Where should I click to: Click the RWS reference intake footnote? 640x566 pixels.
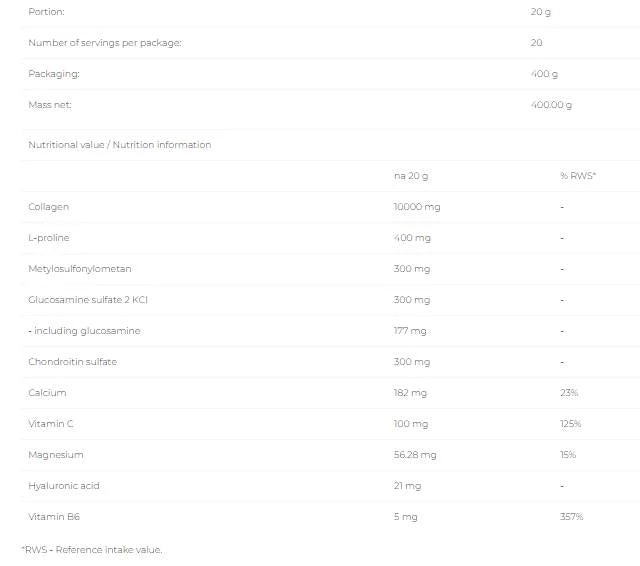point(91,549)
